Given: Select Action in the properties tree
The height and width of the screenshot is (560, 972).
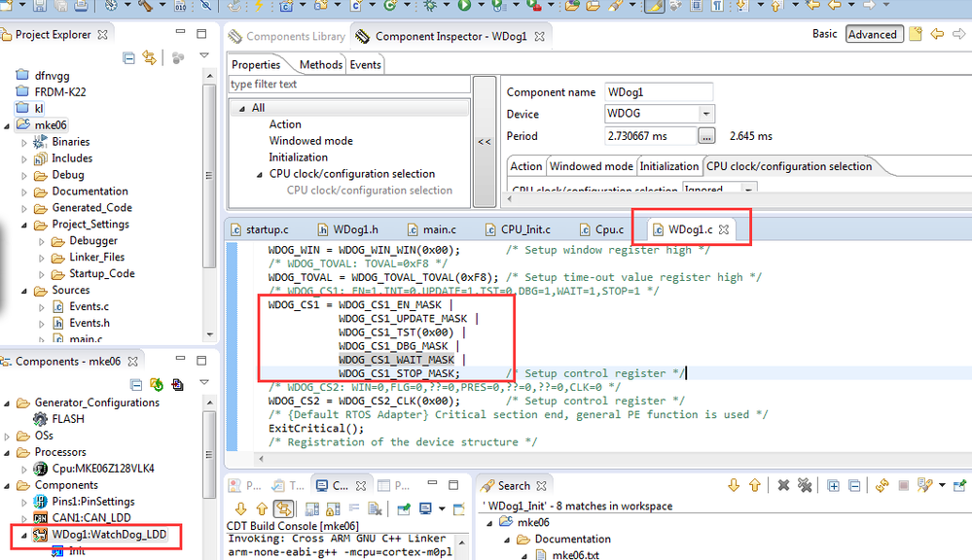Looking at the screenshot, I should click(285, 124).
